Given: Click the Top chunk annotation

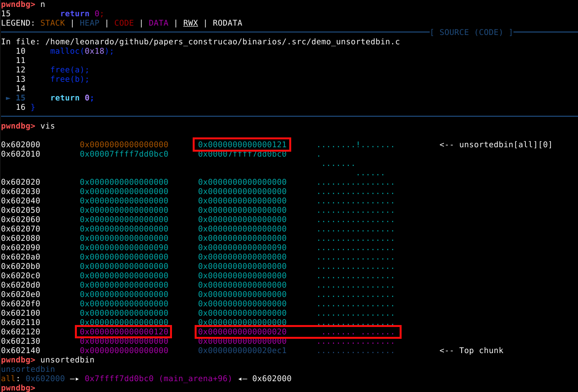Looking at the screenshot, I should pyautogui.click(x=471, y=351).
